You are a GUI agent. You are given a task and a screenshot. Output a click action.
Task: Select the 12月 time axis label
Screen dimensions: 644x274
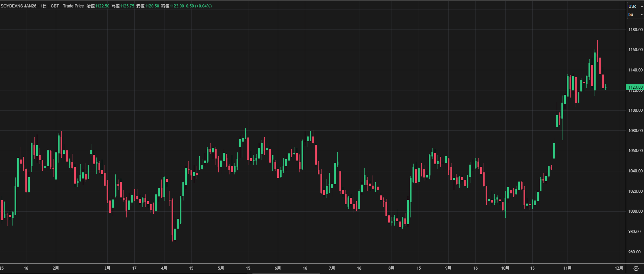point(619,268)
